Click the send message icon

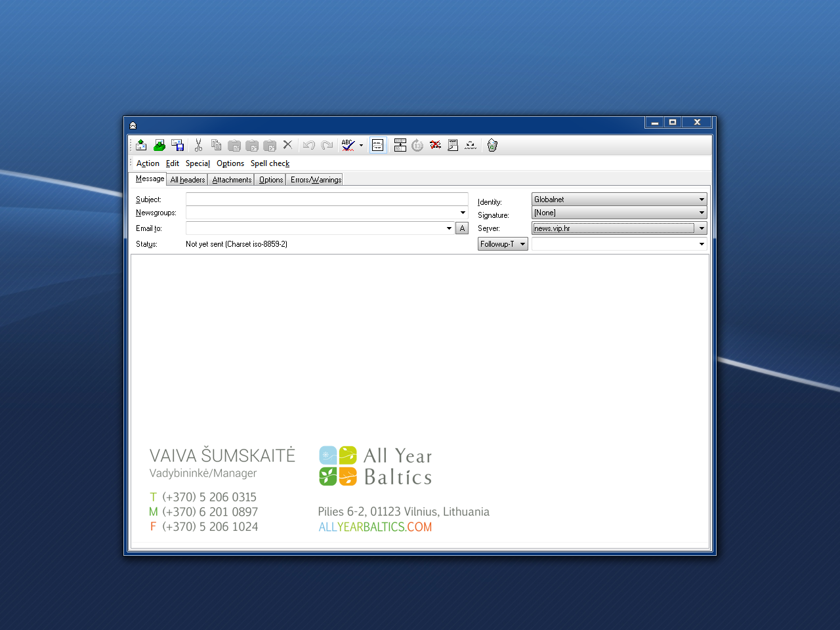(141, 145)
